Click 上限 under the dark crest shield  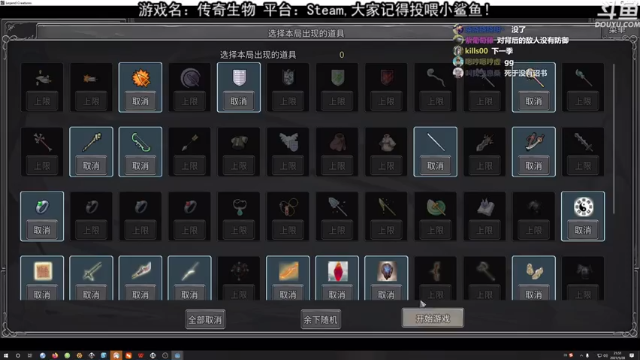(288, 101)
